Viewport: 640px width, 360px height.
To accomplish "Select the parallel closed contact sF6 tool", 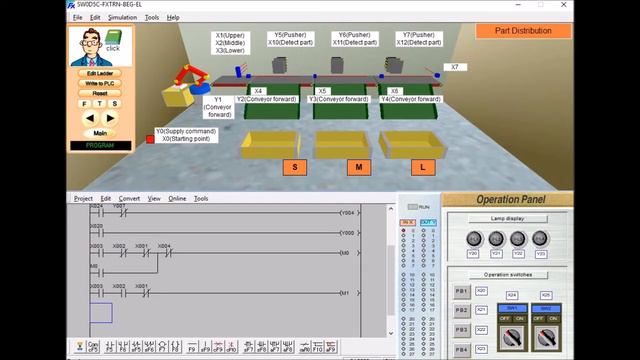I will pyautogui.click(x=149, y=347).
